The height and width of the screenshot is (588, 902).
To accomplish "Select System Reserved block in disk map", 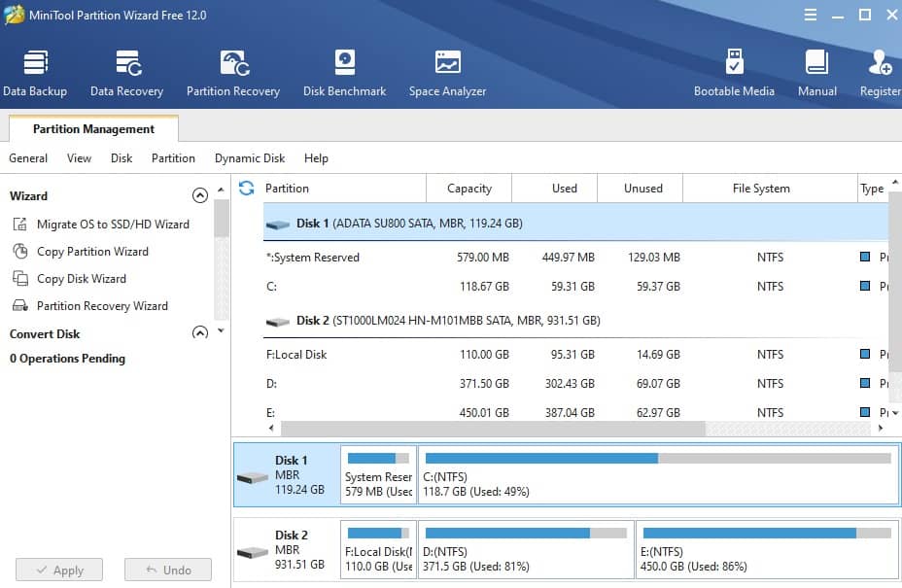I will pos(378,474).
